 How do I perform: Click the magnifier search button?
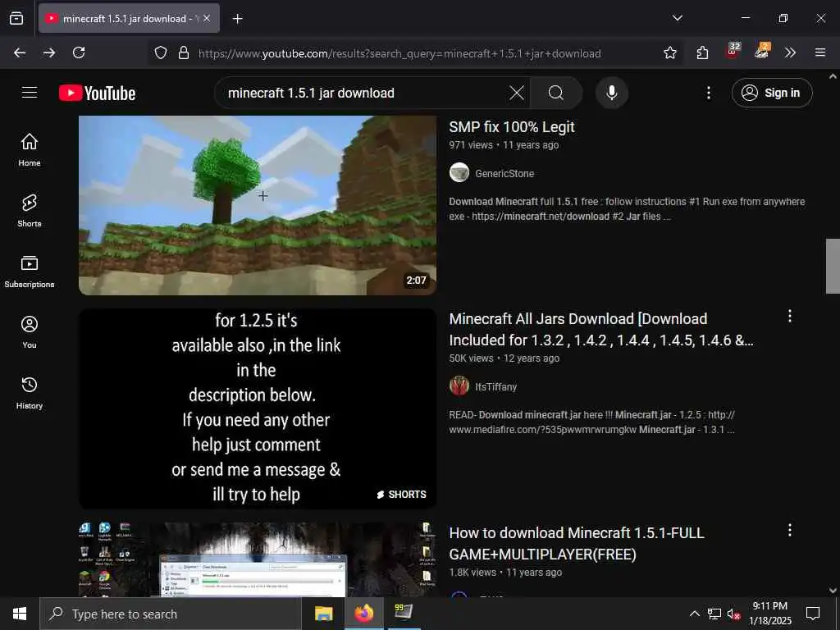(x=555, y=93)
